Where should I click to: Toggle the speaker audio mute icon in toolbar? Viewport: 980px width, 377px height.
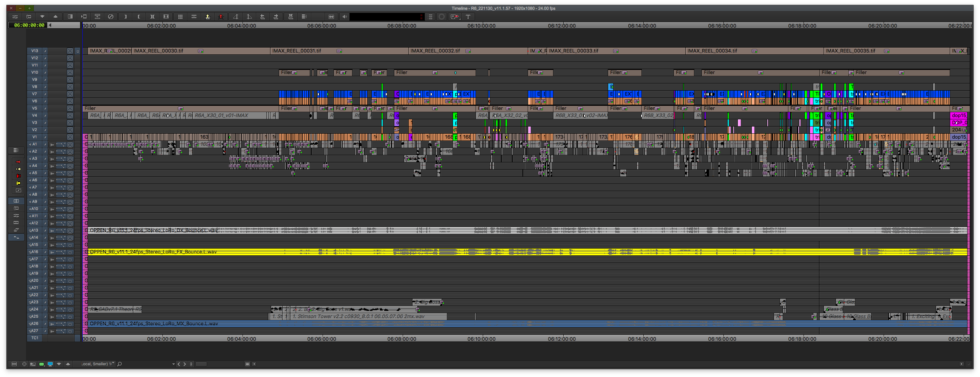tap(345, 17)
